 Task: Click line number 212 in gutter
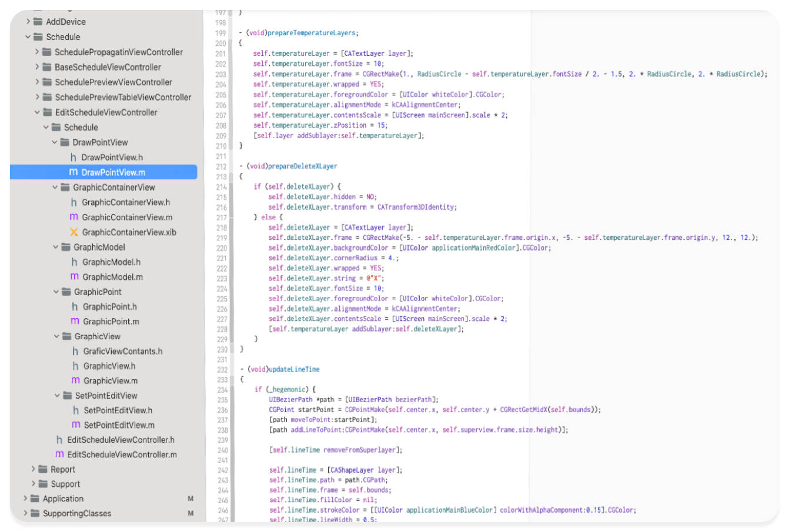click(221, 166)
